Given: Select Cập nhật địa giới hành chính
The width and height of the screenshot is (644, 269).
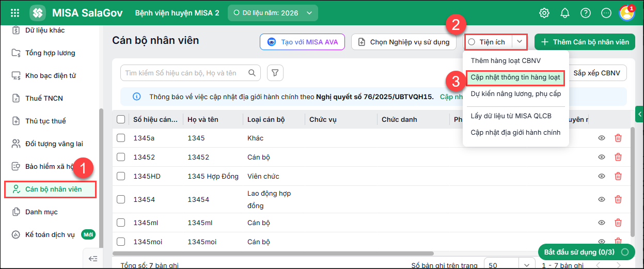Looking at the screenshot, I should (x=515, y=132).
